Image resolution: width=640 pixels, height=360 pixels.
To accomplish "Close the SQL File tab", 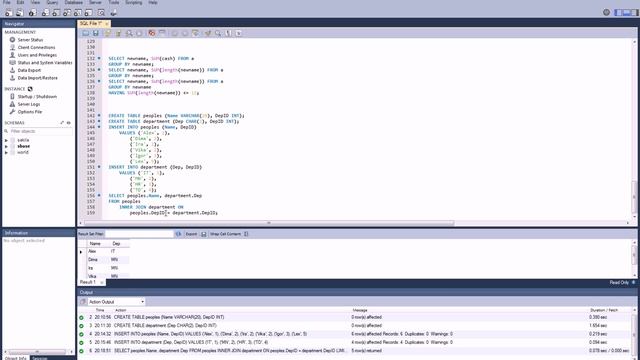I will point(107,24).
